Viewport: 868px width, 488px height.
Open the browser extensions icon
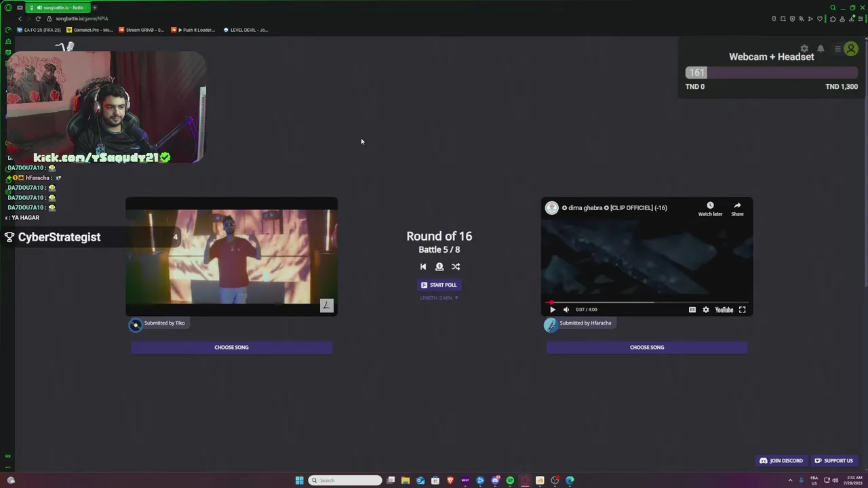pos(833,18)
